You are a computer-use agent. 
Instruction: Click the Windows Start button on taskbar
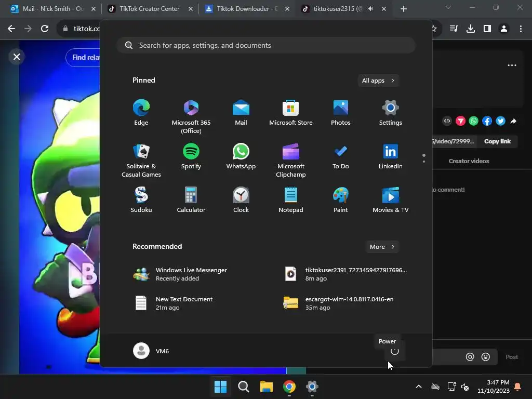point(220,387)
